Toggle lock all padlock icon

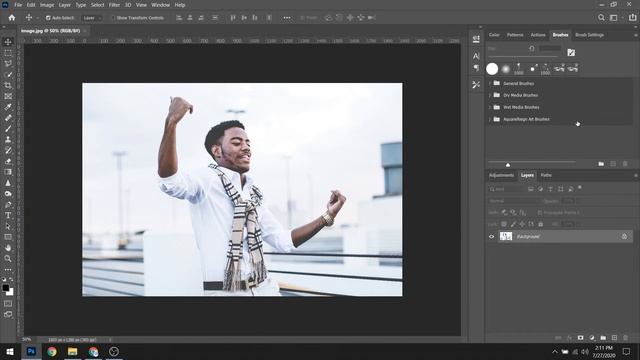click(x=540, y=224)
